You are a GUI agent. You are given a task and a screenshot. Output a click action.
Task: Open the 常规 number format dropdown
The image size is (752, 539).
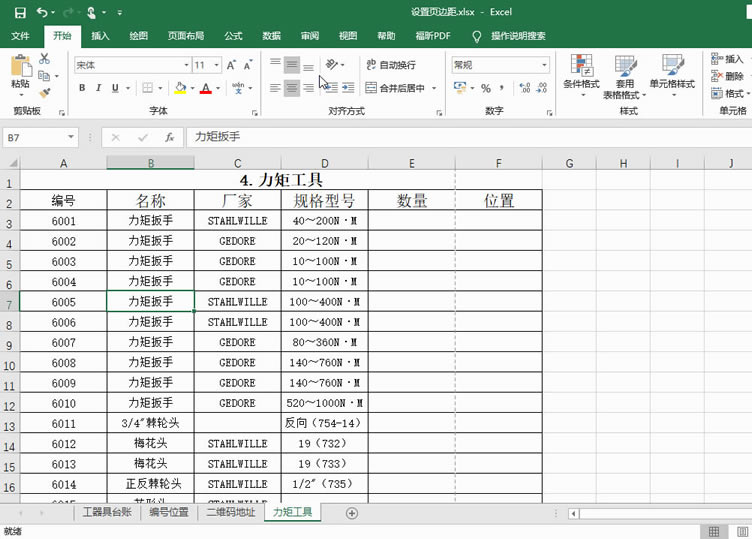(x=544, y=65)
